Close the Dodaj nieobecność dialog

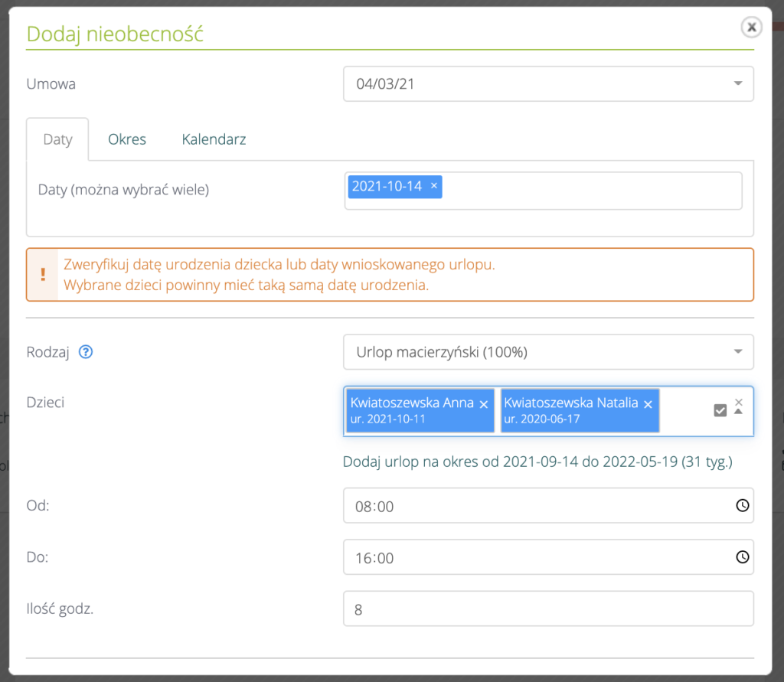[752, 28]
